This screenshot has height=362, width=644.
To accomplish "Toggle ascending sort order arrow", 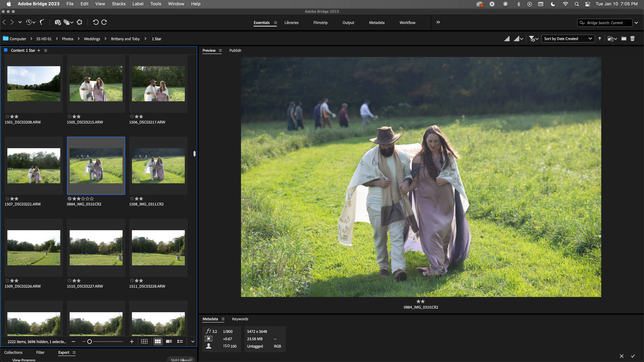I will click(600, 39).
